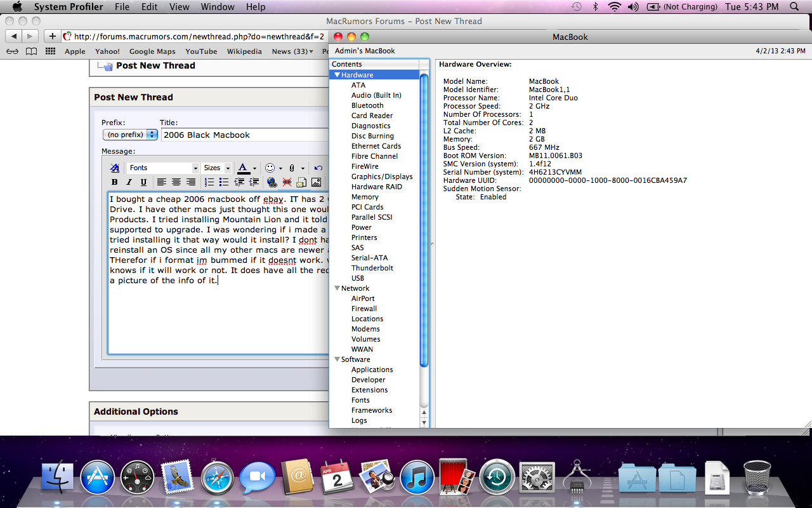812x508 pixels.
Task: Open the text color picker arrow
Action: click(254, 168)
